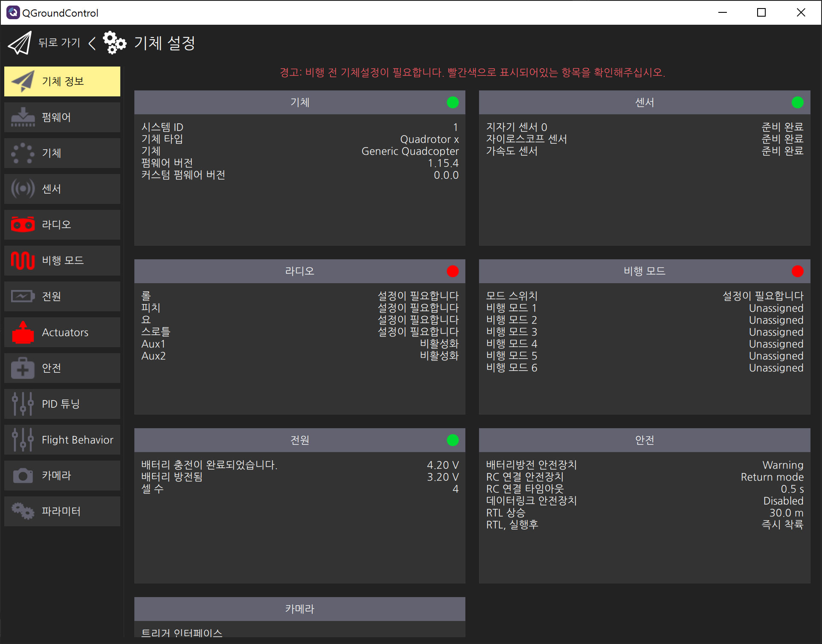Click the red 라디오 radio controller icon

tap(23, 225)
